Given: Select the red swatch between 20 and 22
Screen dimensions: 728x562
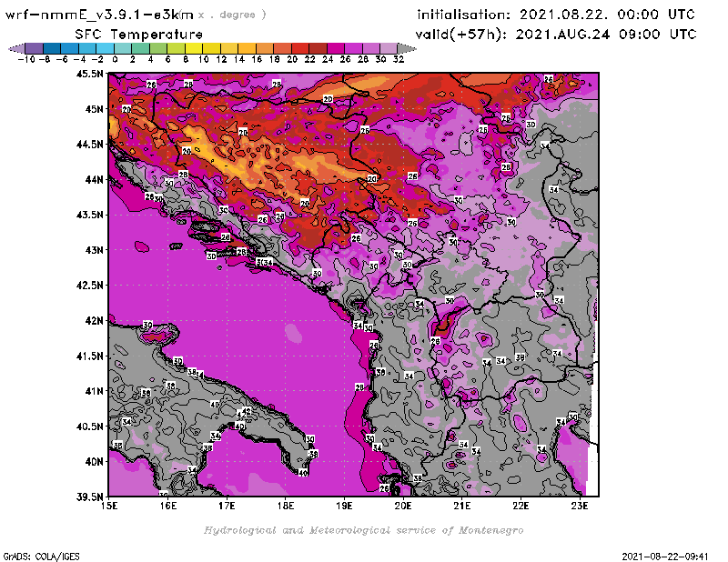Looking at the screenshot, I should coord(300,47).
